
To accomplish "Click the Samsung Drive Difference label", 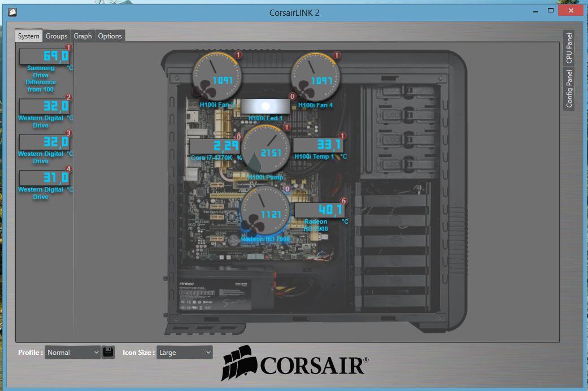I will [41, 79].
